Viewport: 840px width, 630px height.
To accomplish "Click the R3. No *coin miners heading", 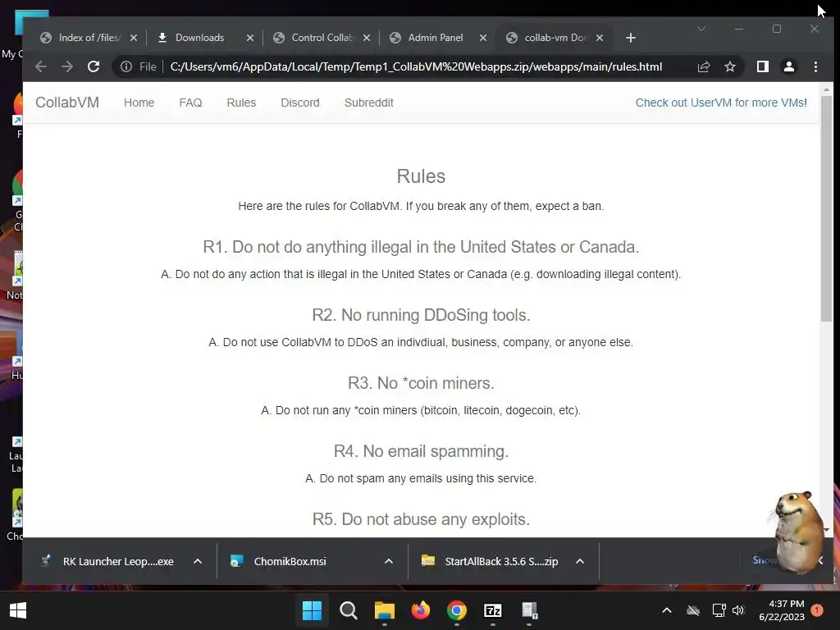I will tap(421, 383).
